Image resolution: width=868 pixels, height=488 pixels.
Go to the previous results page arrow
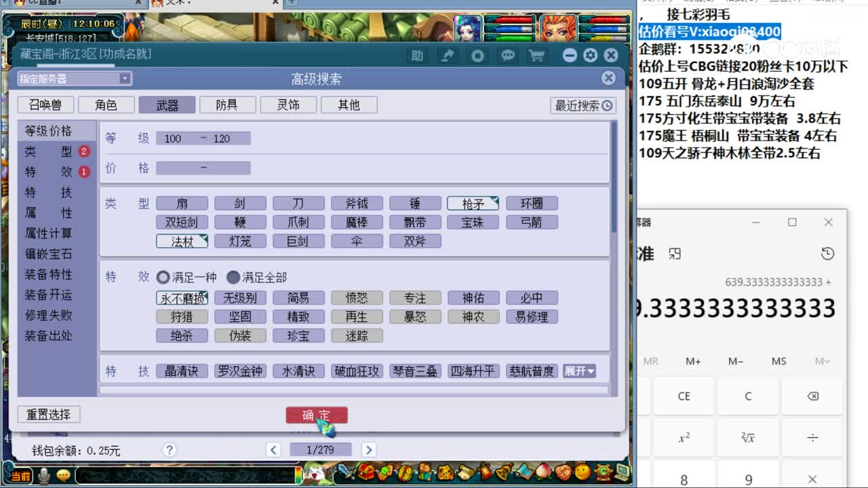(x=273, y=449)
